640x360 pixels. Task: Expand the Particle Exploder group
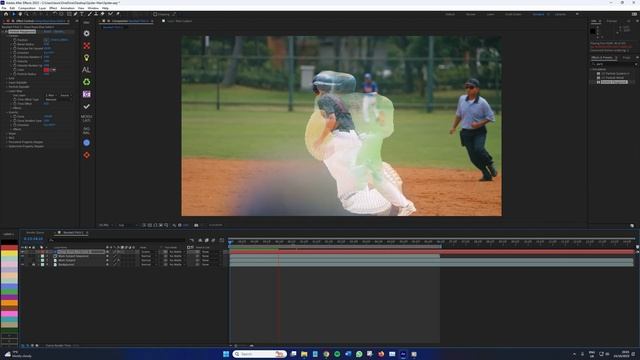(x=7, y=87)
